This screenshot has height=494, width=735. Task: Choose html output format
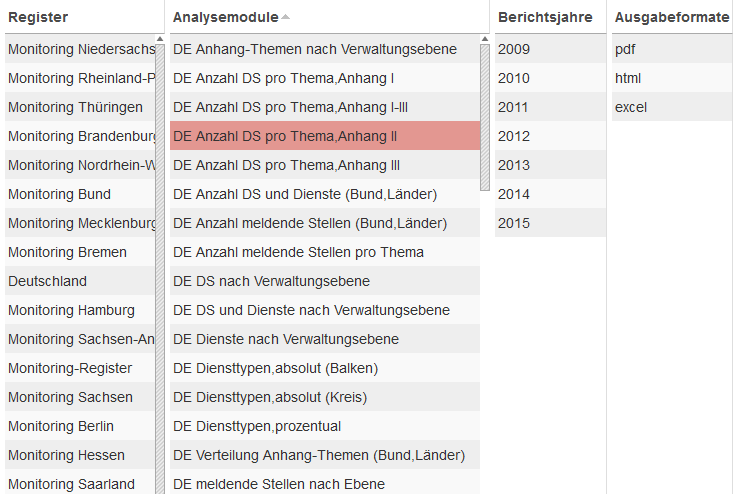click(x=628, y=78)
